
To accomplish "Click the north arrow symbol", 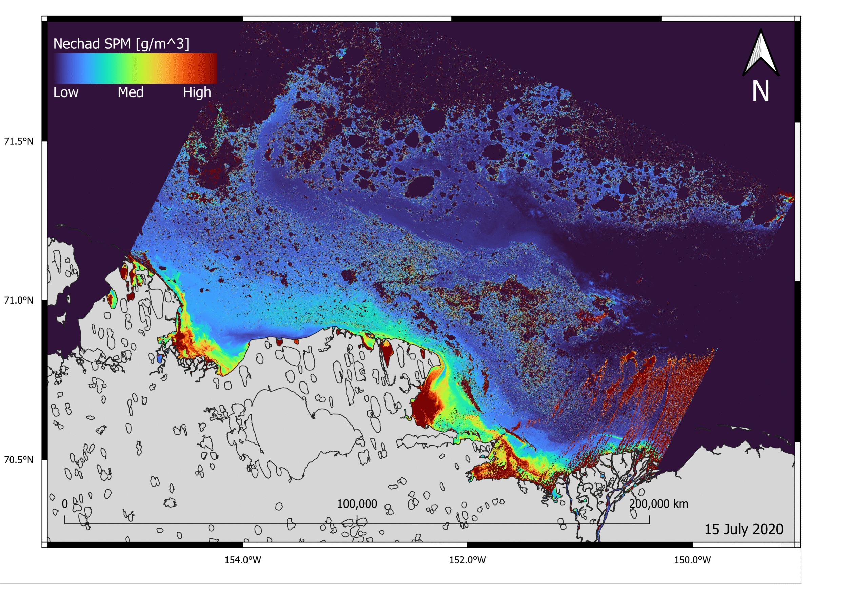I will pyautogui.click(x=761, y=53).
